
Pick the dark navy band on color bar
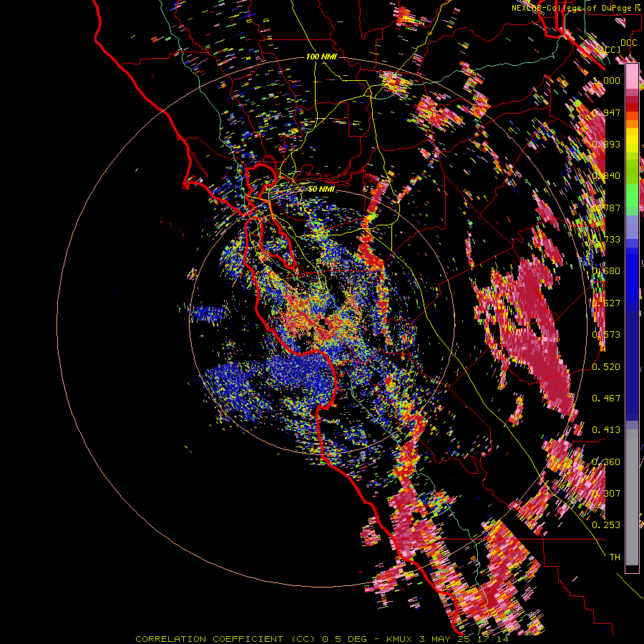point(632,361)
